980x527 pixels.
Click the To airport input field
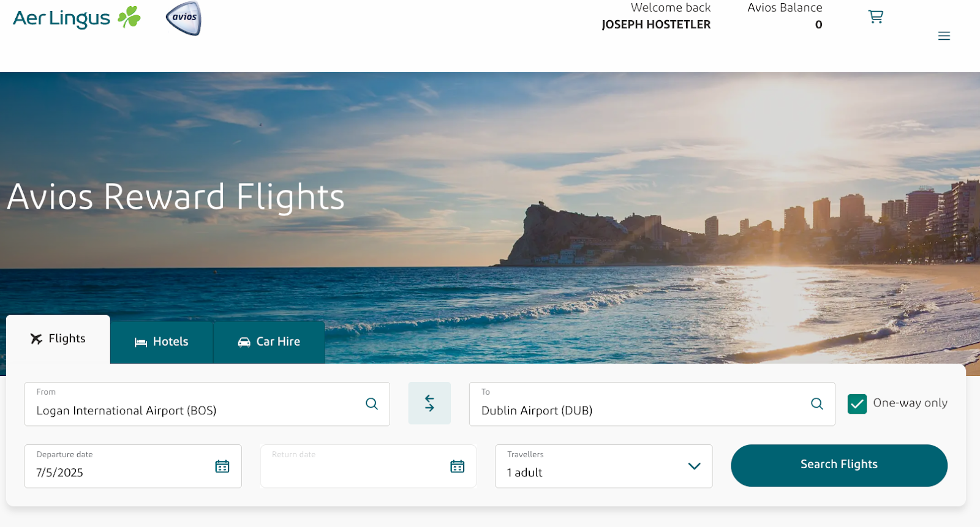[652, 404]
